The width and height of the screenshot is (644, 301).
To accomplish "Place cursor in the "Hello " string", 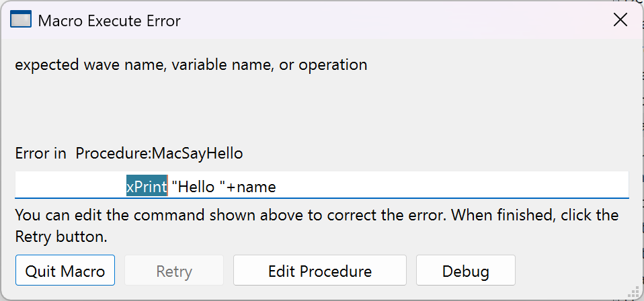I will [198, 186].
